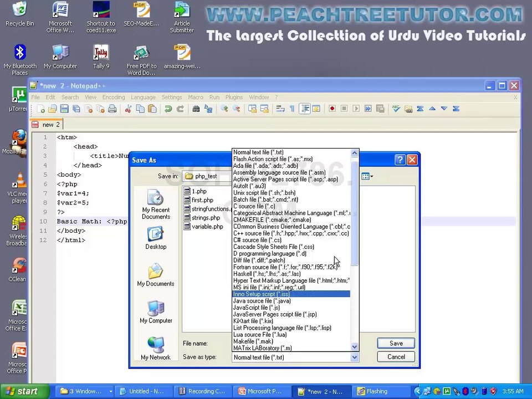Click the spell check ABC icon
Viewport: 532px width, 399px height.
coord(396,109)
